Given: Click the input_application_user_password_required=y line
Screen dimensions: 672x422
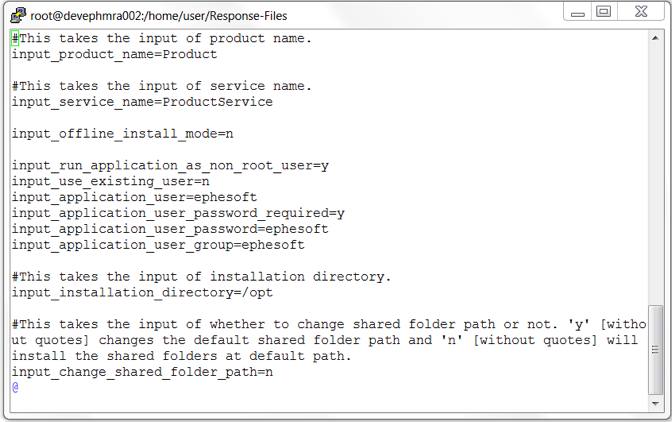Looking at the screenshot, I should tap(178, 213).
